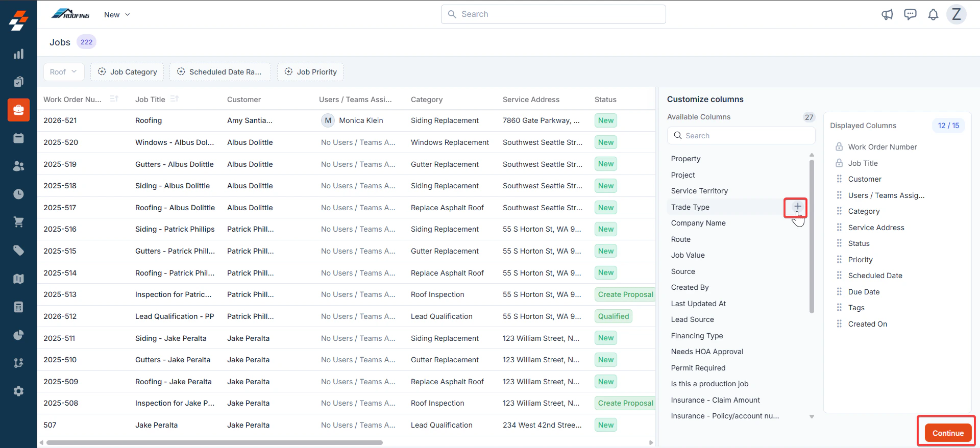Grab the Created On column drag handle

click(839, 324)
